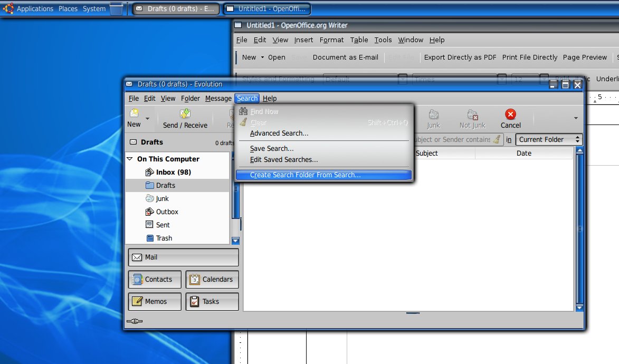The height and width of the screenshot is (364, 619).
Task: Open the Insert menu in OpenOffice Writer
Action: pyautogui.click(x=303, y=40)
